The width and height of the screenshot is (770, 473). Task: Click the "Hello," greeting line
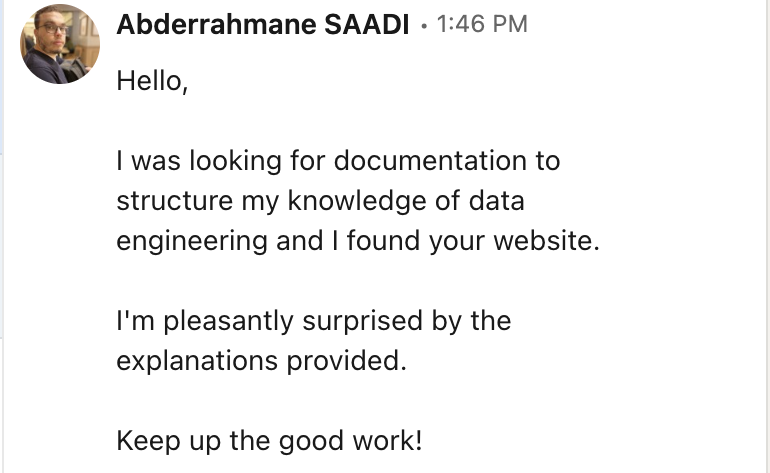(x=152, y=81)
